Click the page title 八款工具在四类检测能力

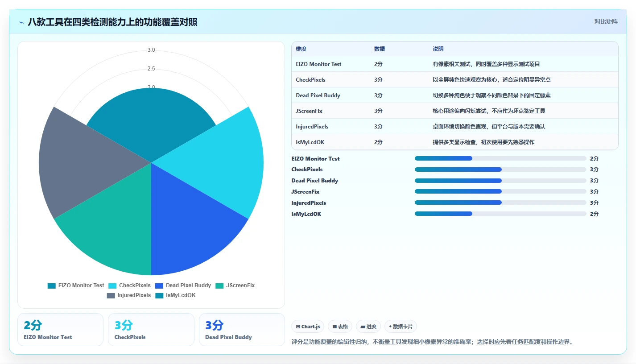(112, 22)
